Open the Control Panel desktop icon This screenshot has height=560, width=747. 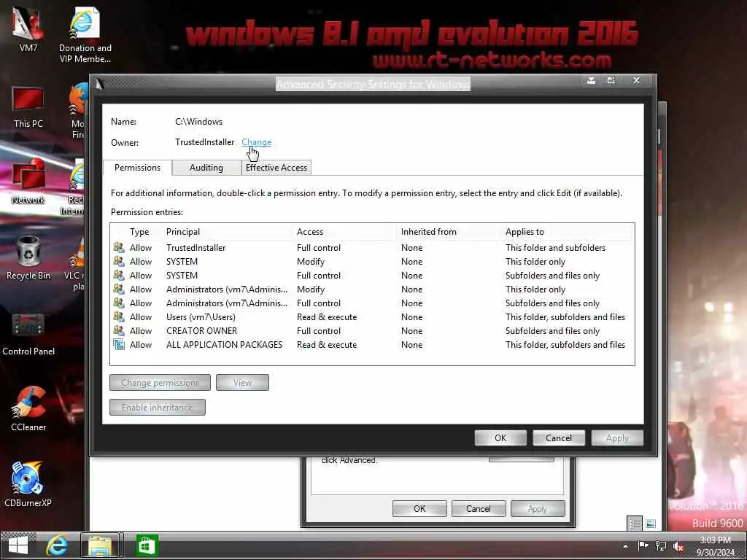(28, 334)
